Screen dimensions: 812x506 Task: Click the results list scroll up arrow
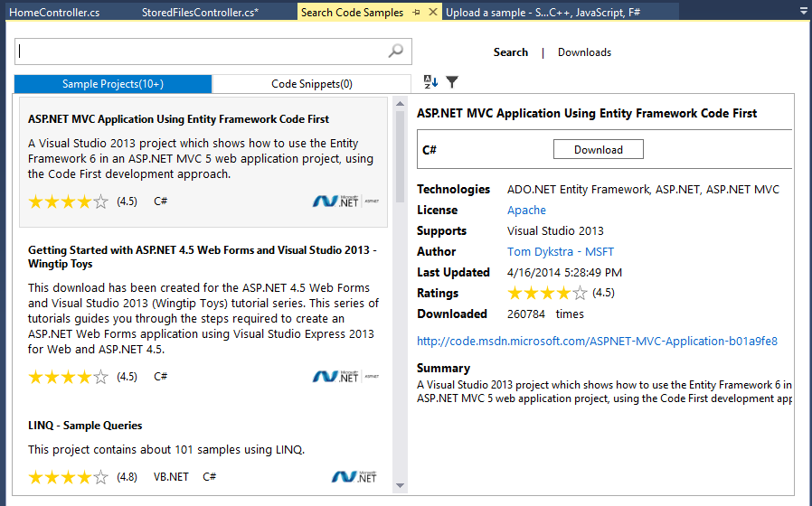400,104
